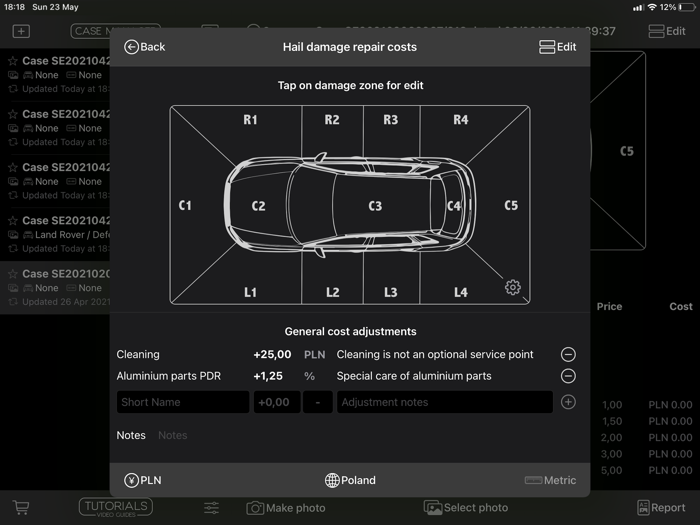Remove the Aluminium parts PDR adjustment
The width and height of the screenshot is (700, 525).
(568, 376)
